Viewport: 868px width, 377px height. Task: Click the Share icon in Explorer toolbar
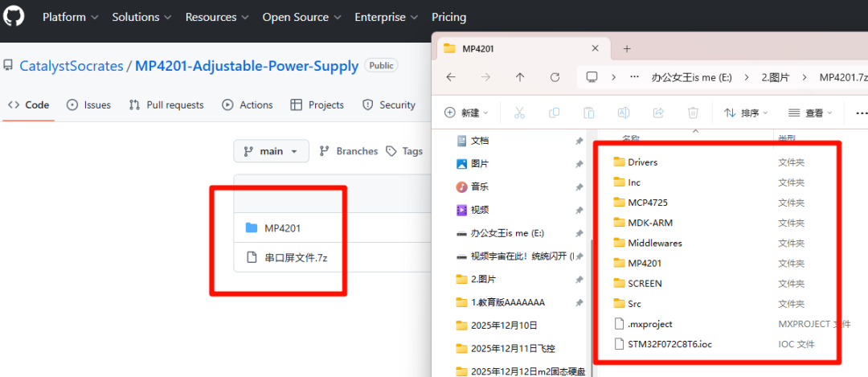click(658, 113)
